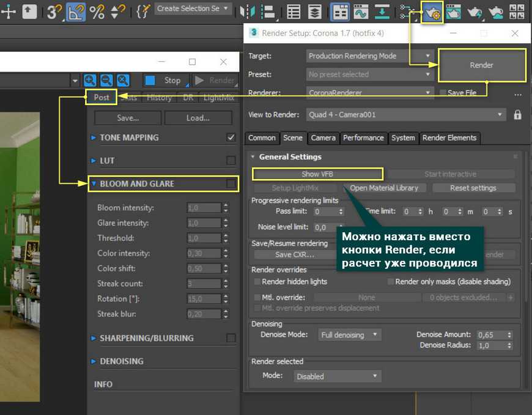This screenshot has height=415, width=532.
Task: Enable the Bloom and Glare checkbox
Action: pyautogui.click(x=231, y=183)
